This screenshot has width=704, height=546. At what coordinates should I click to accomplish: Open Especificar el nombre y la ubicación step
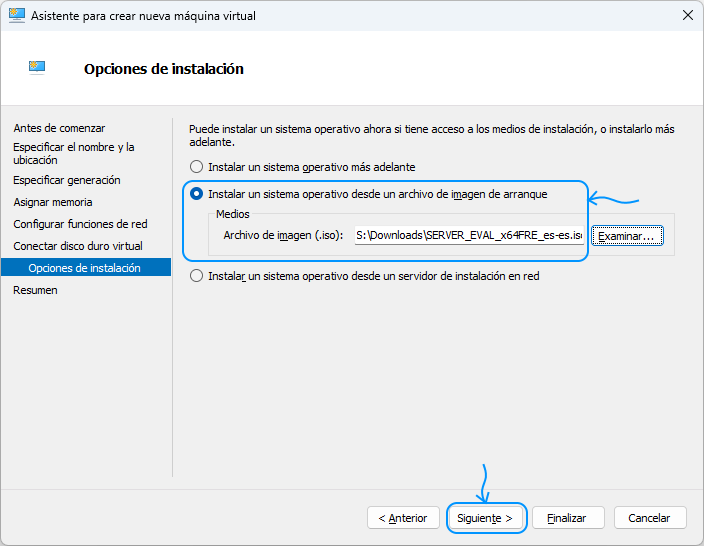pos(74,154)
